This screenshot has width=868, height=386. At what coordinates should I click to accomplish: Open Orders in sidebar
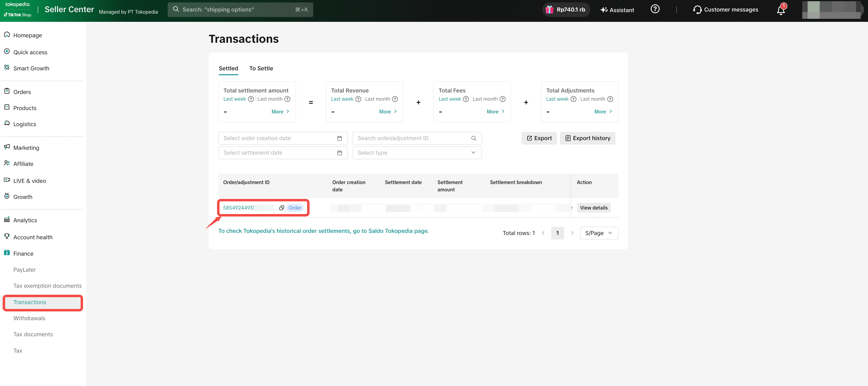tap(22, 92)
